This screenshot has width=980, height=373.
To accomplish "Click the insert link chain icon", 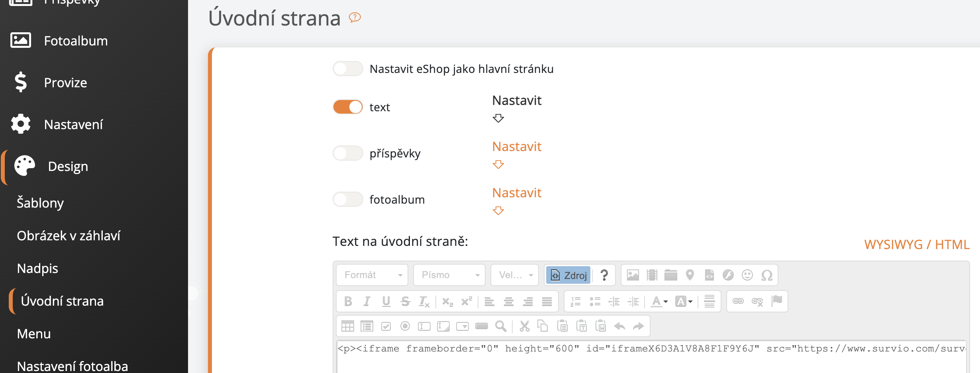I will (x=738, y=301).
